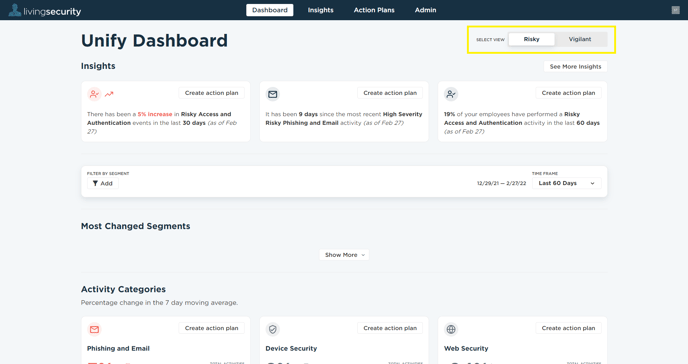
Task: Create action plan for Web Security
Action: tap(568, 328)
